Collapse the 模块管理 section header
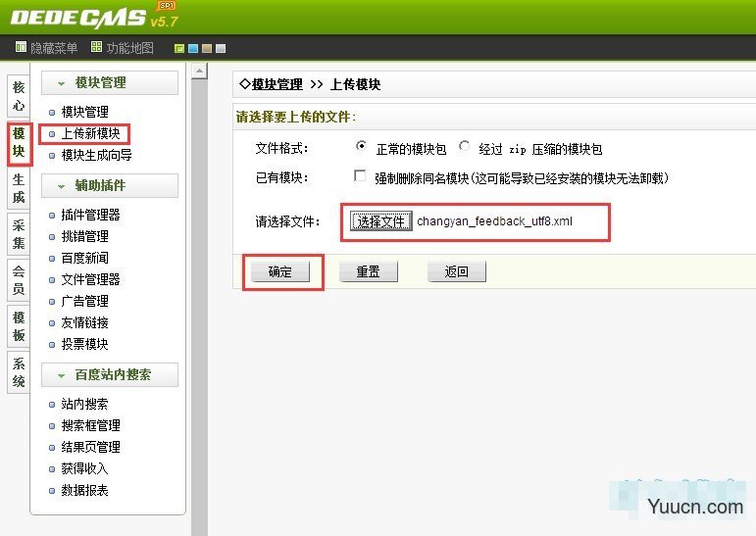 (109, 83)
